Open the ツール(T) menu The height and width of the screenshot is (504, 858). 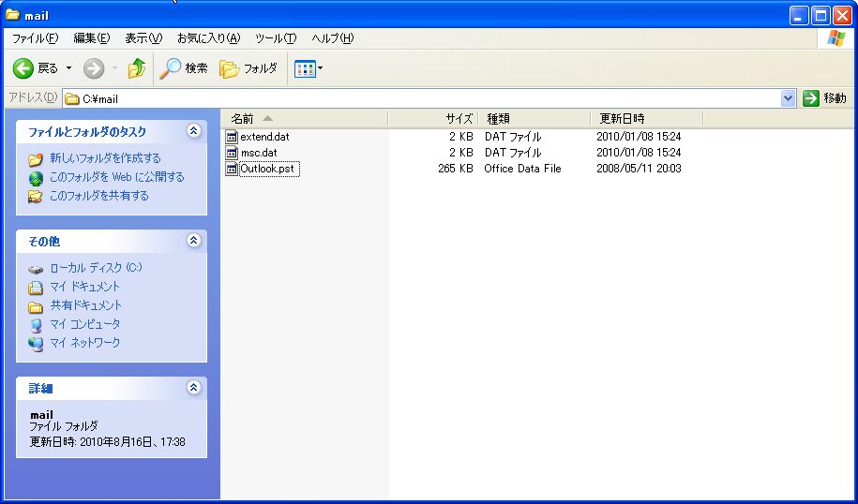[276, 38]
